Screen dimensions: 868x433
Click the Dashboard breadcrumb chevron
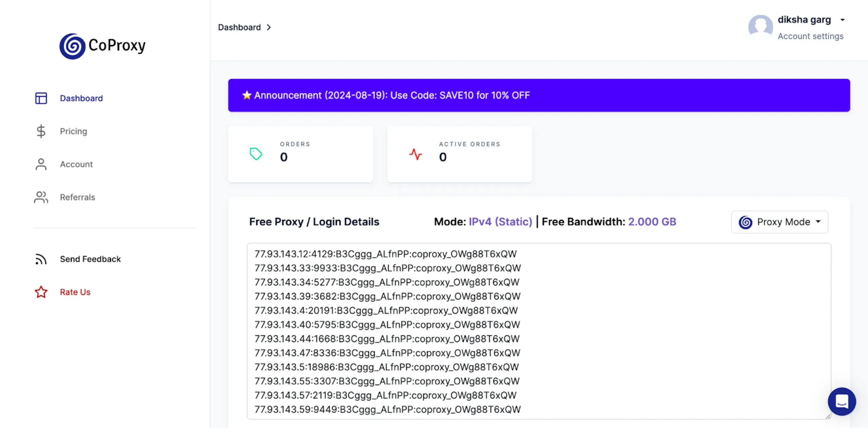click(x=269, y=27)
